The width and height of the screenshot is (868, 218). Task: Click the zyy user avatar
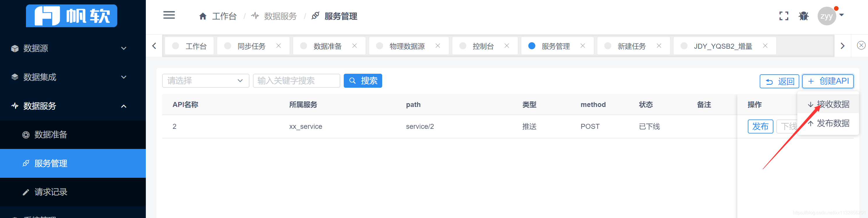(x=827, y=16)
